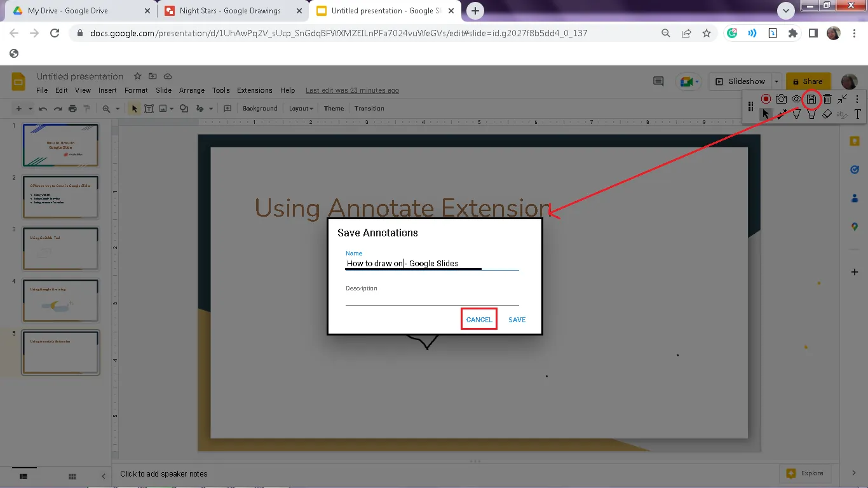Click the Annotate record button
This screenshot has width=868, height=488.
[x=766, y=99]
